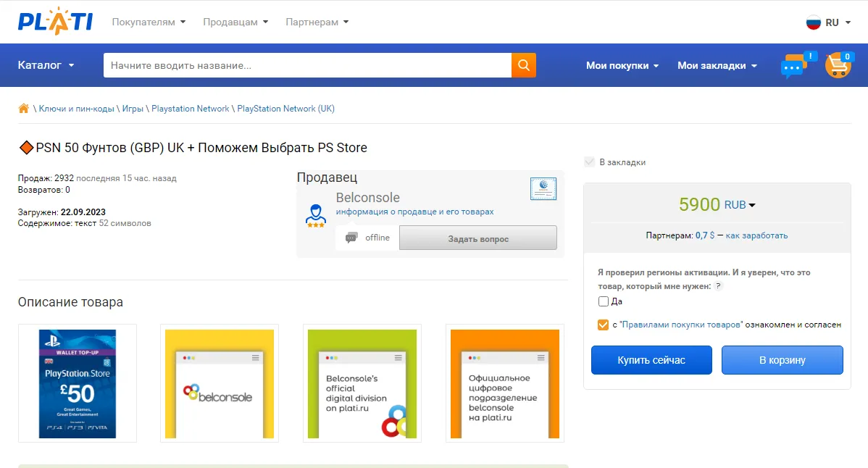The height and width of the screenshot is (468, 868).
Task: Click the seller avatar with stars
Action: [315, 216]
